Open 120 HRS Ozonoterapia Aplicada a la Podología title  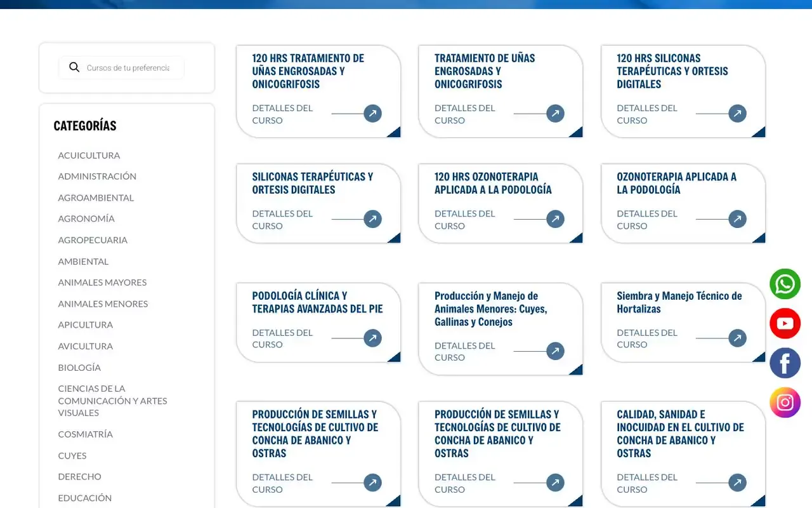click(x=493, y=183)
